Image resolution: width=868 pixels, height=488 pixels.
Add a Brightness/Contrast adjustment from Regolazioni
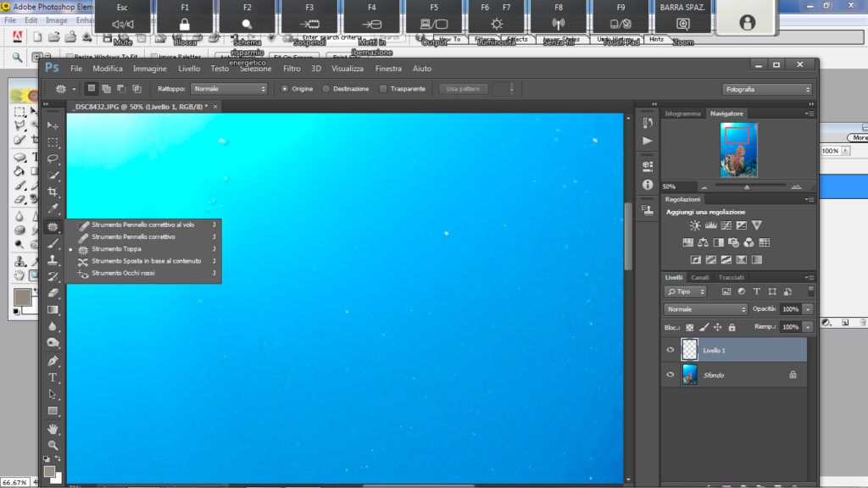[x=695, y=225]
